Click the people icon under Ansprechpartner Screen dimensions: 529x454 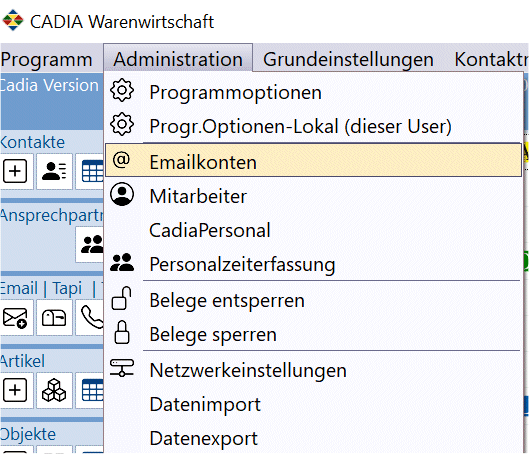(91, 245)
